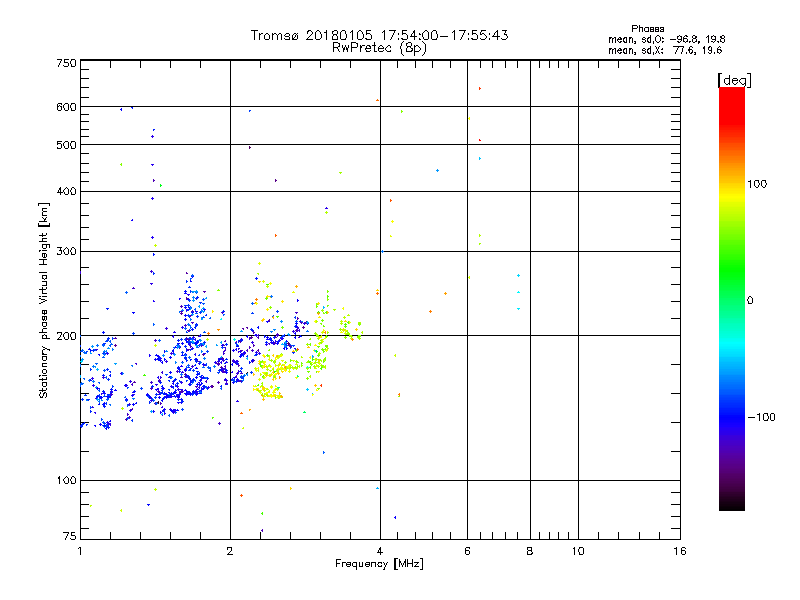
Task: Click the '8' x-axis tick label
Action: point(530,551)
